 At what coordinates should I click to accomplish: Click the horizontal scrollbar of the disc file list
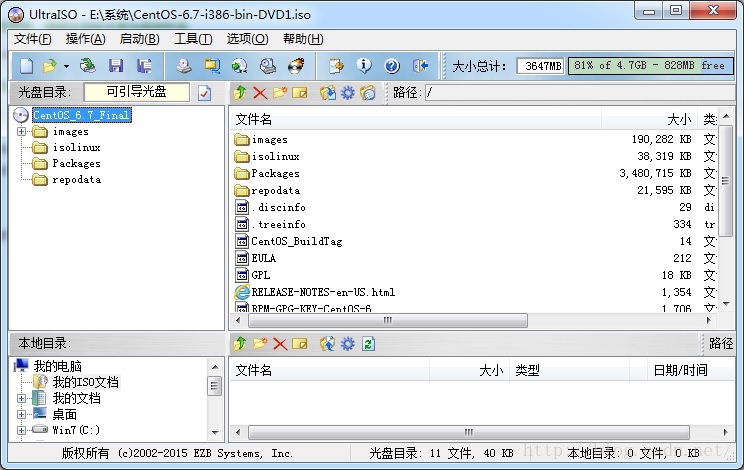388,321
